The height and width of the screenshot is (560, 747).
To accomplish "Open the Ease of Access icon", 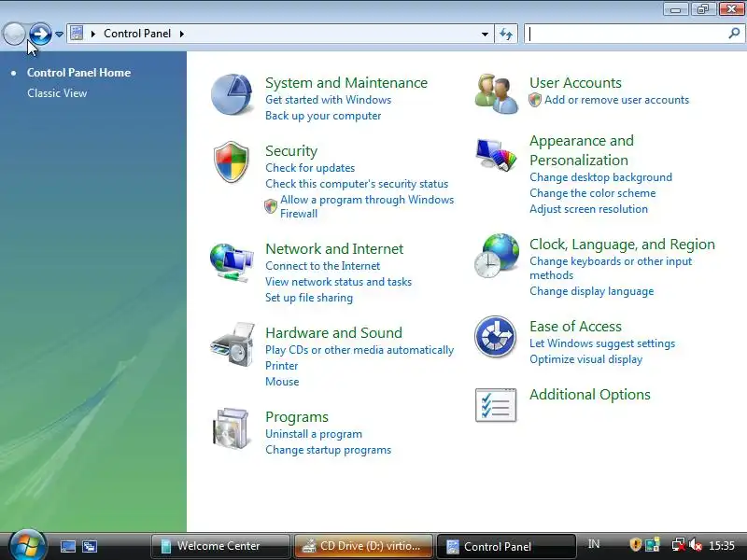I will point(496,337).
